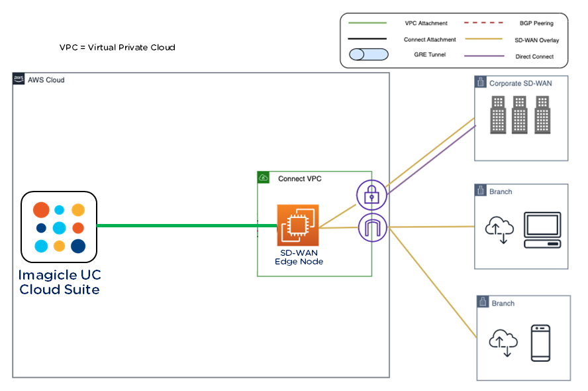Click the Imagicle colored dots logo
Image resolution: width=588 pixels, height=391 pixels.
[60, 228]
